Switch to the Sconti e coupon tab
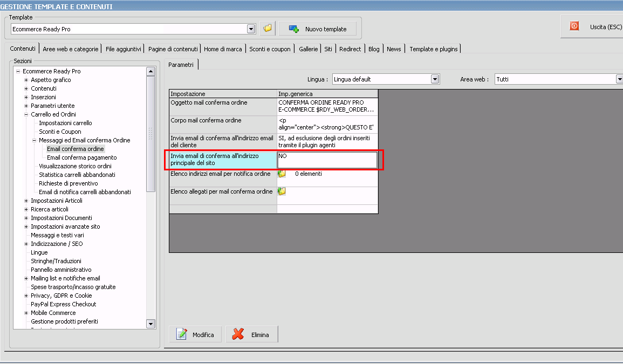Screen dimensions: 623x364 270,49
